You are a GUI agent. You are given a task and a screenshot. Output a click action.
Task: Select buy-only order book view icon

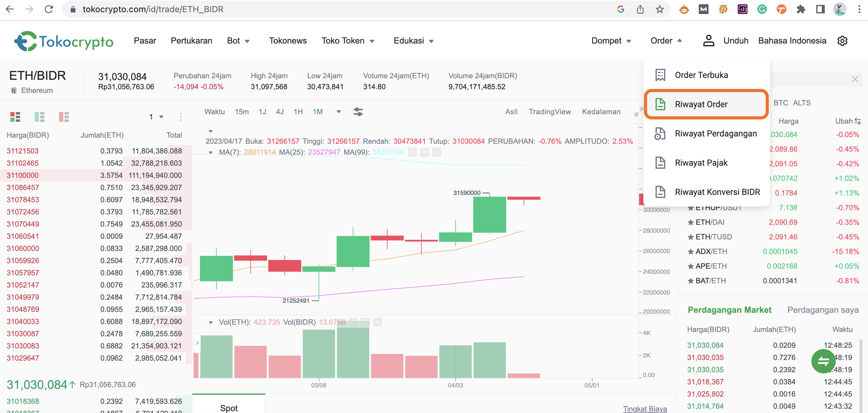[x=40, y=117]
